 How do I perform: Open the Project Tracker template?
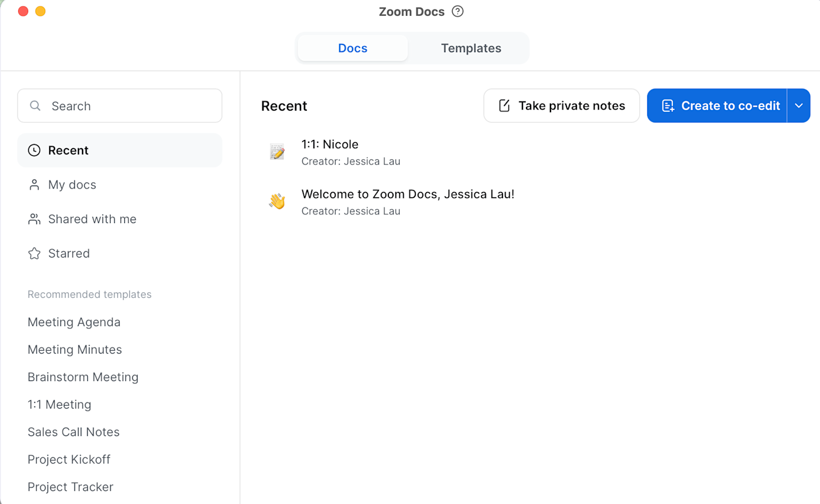(70, 488)
